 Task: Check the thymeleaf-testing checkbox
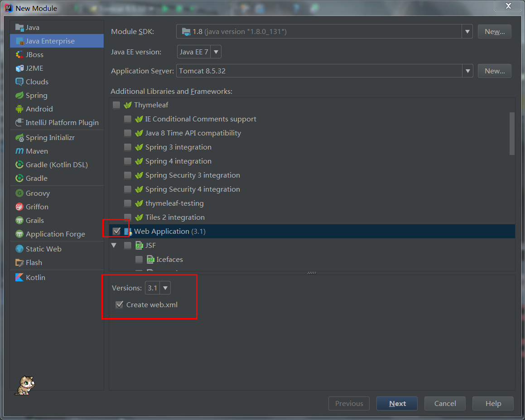128,203
